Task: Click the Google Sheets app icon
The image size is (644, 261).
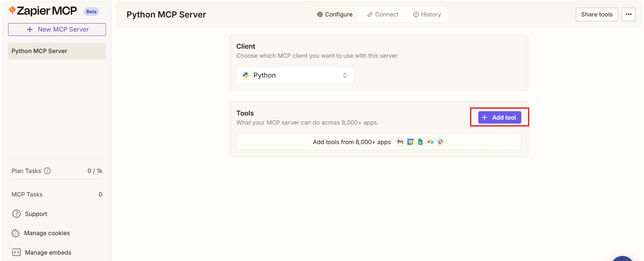Action: coord(420,142)
